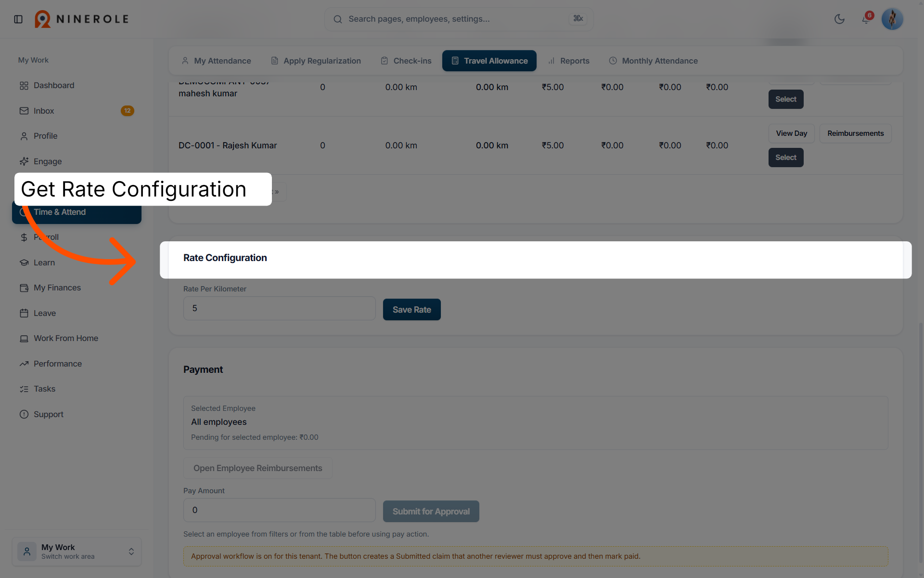The height and width of the screenshot is (578, 924).
Task: Click the Ninerole logo
Action: pos(82,19)
